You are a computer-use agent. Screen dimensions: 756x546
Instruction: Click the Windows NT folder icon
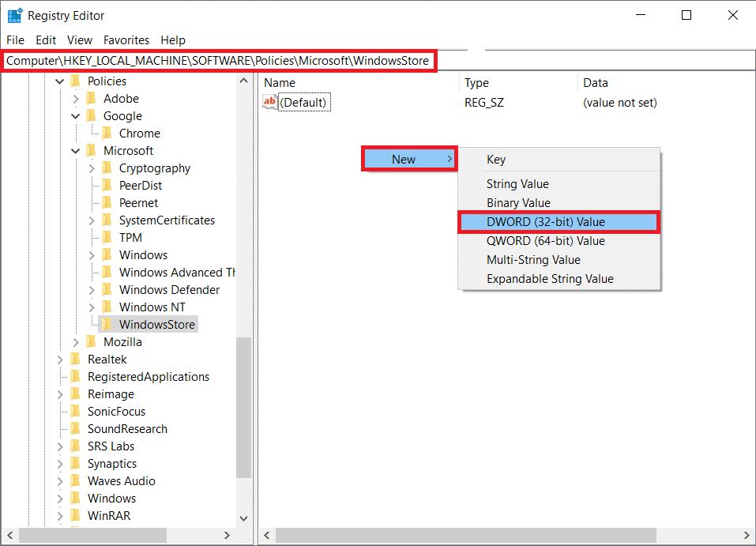pyautogui.click(x=107, y=307)
